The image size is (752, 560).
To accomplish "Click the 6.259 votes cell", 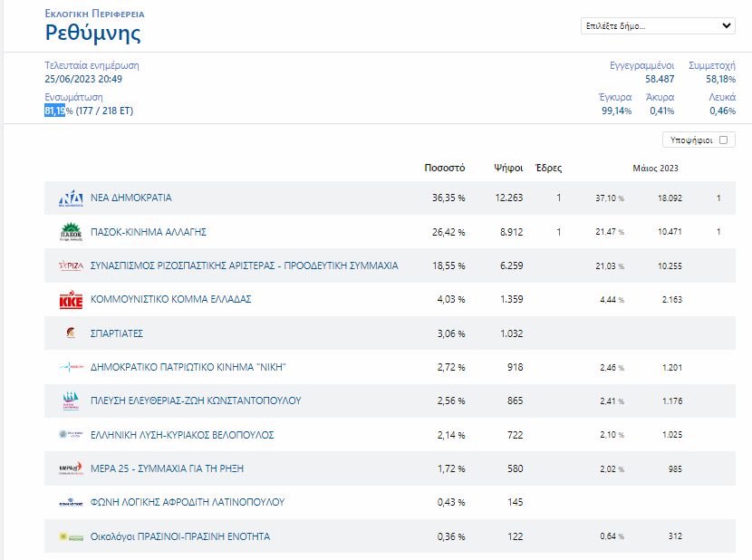I will coord(511,266).
